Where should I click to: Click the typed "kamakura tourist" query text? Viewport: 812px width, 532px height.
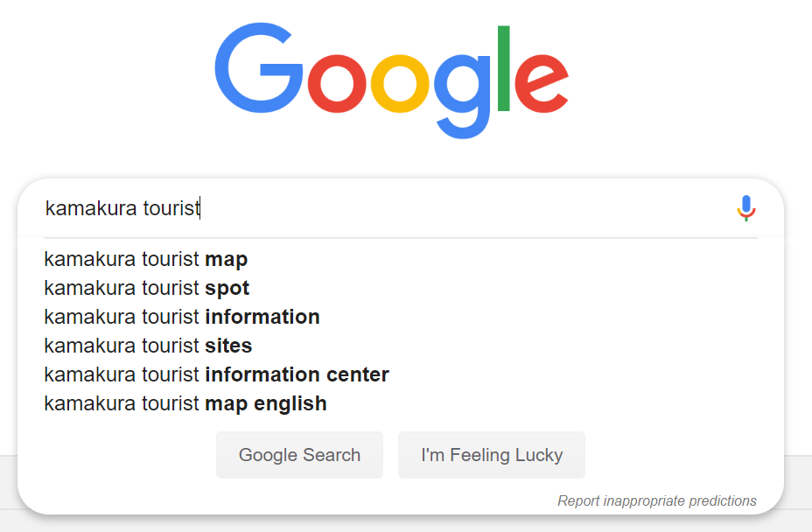122,209
